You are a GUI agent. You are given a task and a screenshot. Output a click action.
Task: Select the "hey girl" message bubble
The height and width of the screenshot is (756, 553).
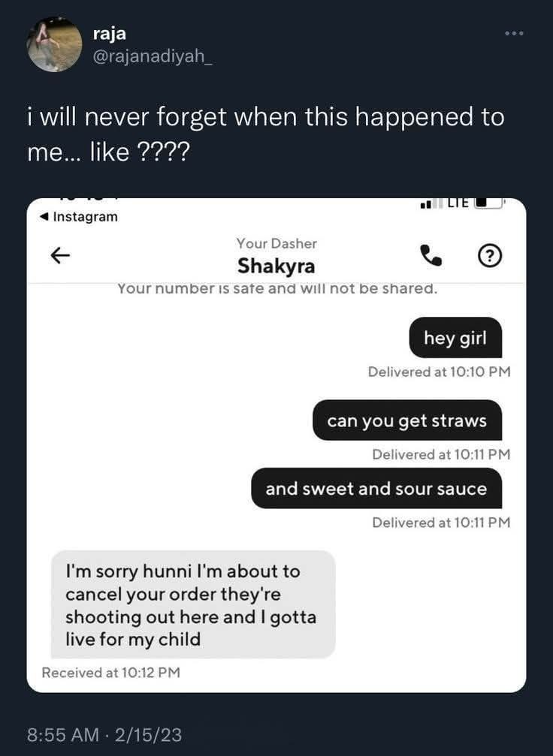coord(455,338)
